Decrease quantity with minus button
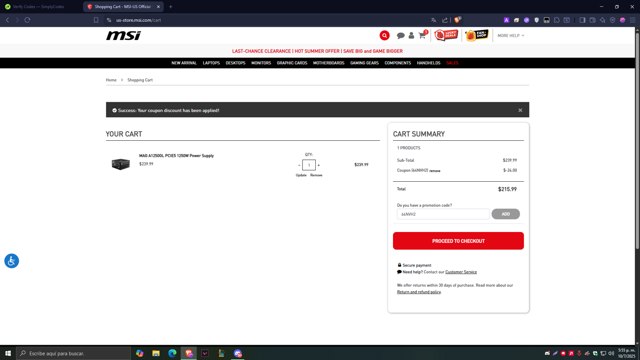640x360 pixels. (299, 165)
